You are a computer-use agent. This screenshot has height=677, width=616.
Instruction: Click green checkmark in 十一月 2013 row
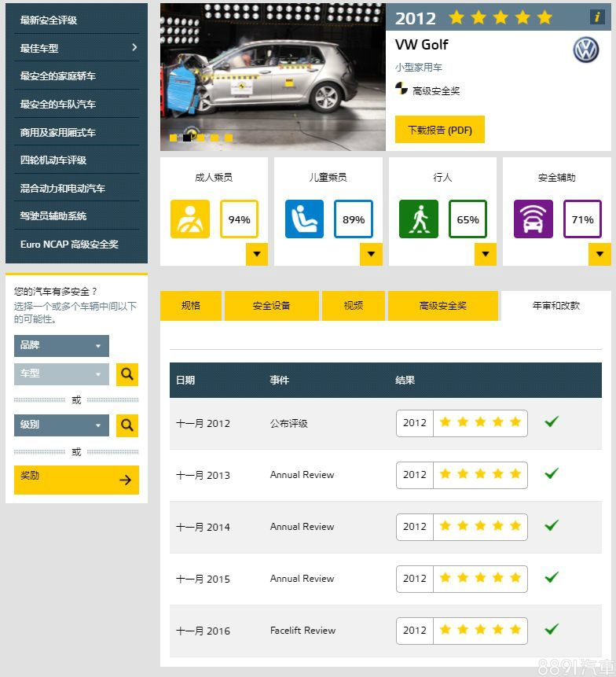click(x=552, y=473)
